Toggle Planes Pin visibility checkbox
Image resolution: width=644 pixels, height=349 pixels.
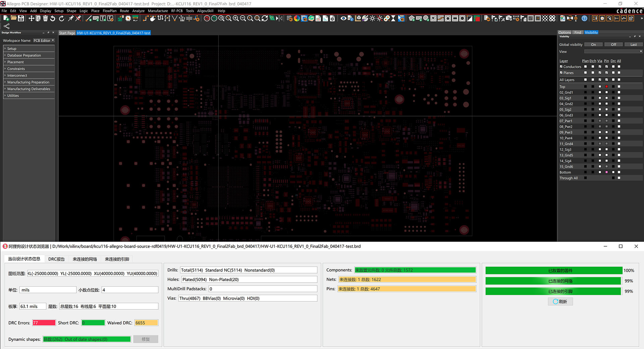[606, 73]
